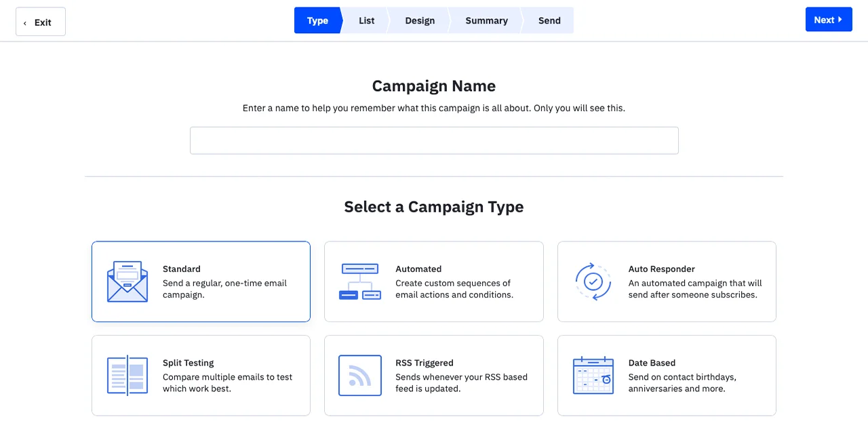Image resolution: width=868 pixels, height=434 pixels.
Task: Go to the Send step tab
Action: pyautogui.click(x=549, y=20)
